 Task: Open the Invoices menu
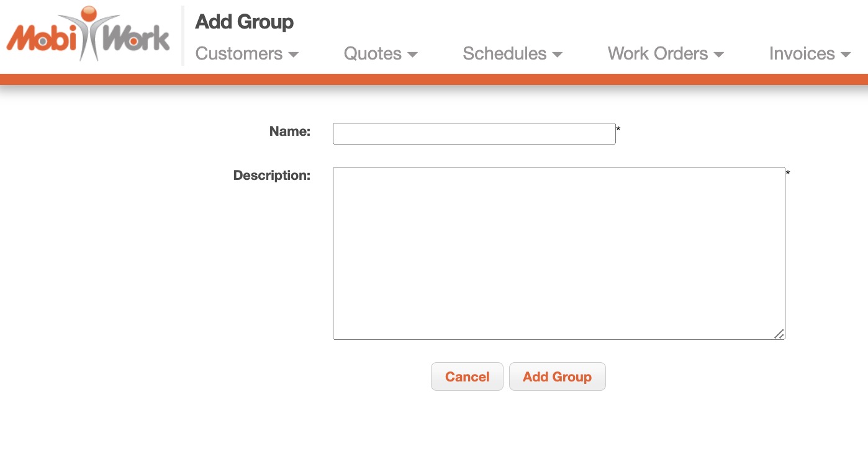(x=802, y=54)
